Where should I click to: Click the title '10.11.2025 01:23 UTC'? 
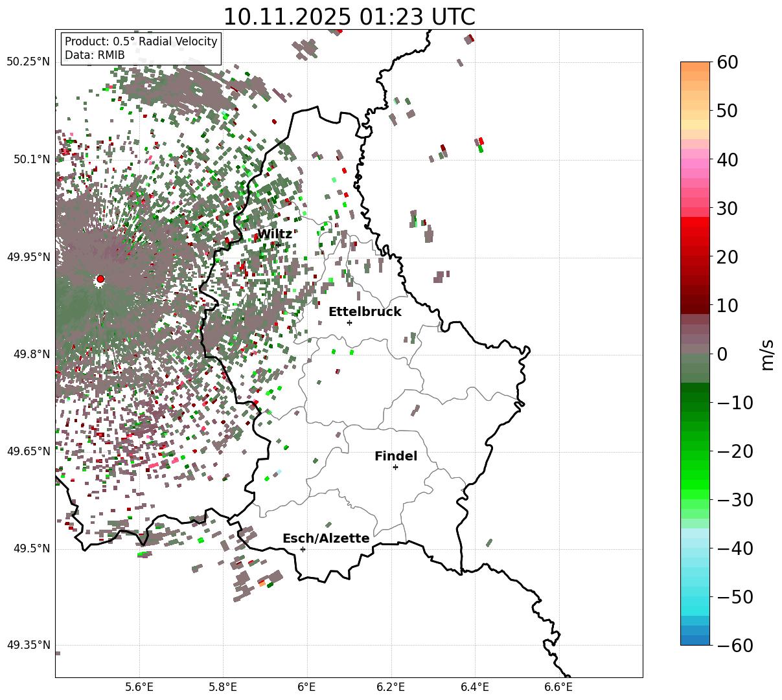[x=349, y=17]
